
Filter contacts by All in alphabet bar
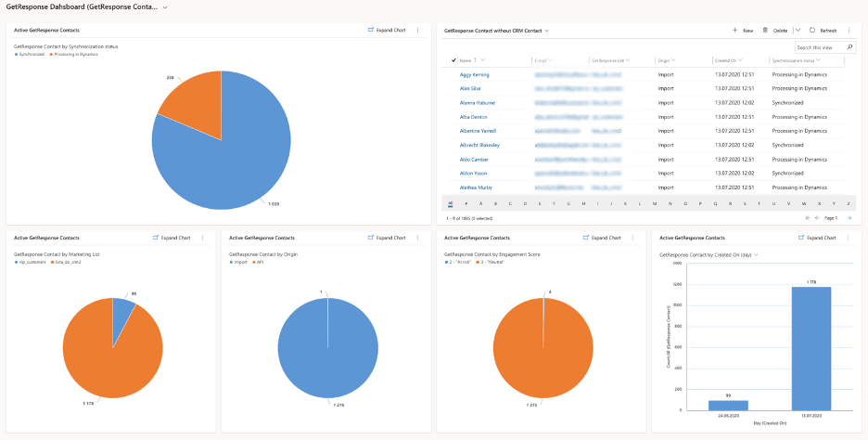coord(451,204)
